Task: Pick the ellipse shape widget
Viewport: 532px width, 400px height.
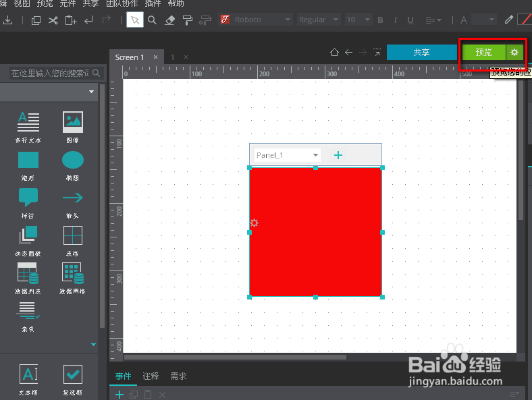Action: [73, 160]
